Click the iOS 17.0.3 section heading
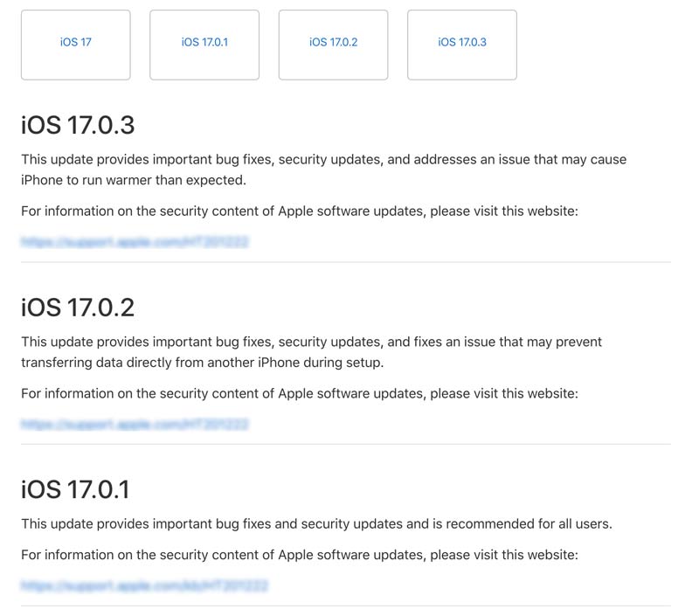Viewport: 699px width, 616px height. click(78, 125)
